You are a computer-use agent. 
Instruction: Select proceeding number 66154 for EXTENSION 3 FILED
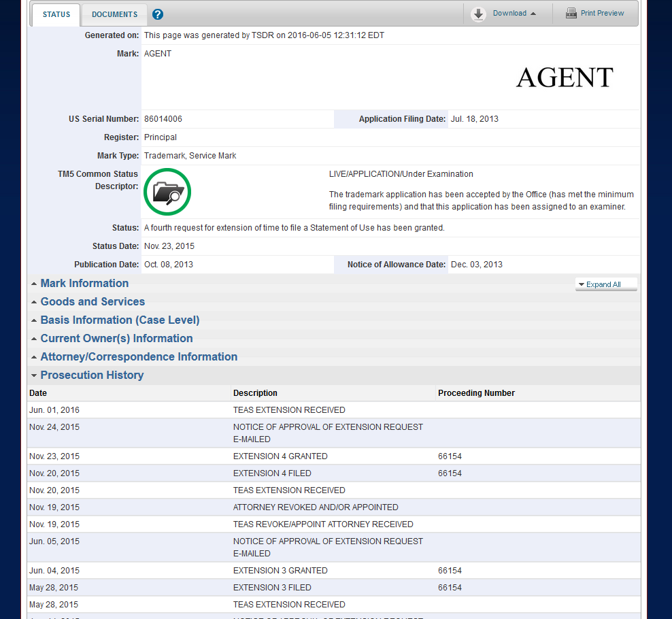(x=450, y=587)
